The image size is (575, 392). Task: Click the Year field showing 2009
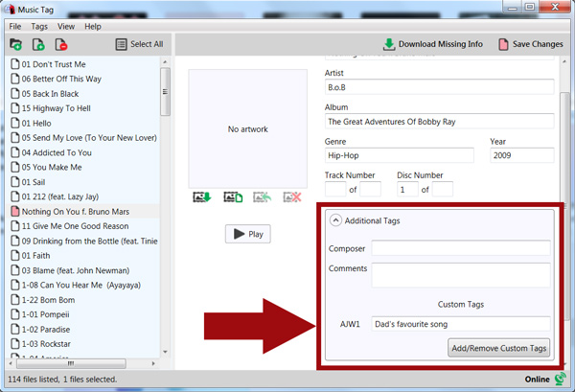coord(522,155)
